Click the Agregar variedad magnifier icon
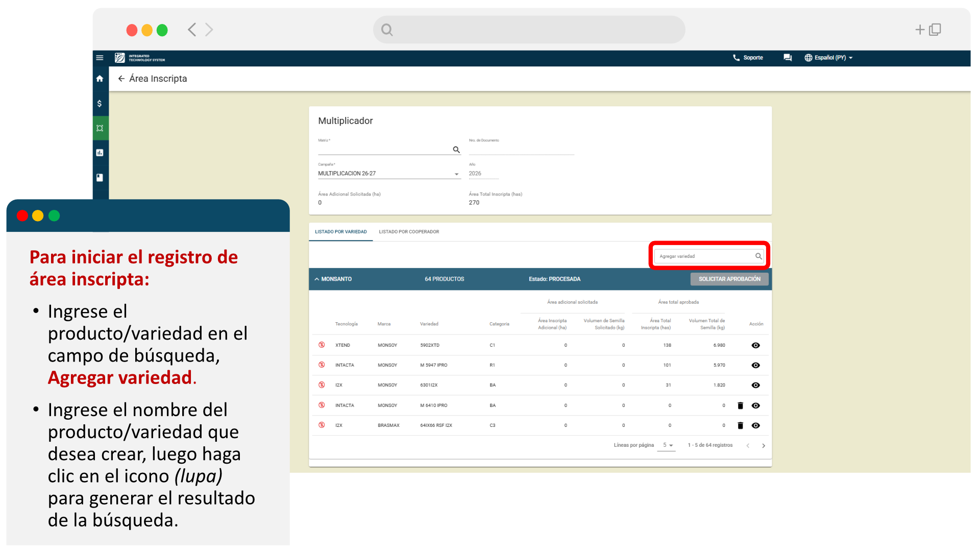The height and width of the screenshot is (552, 980). coord(758,256)
